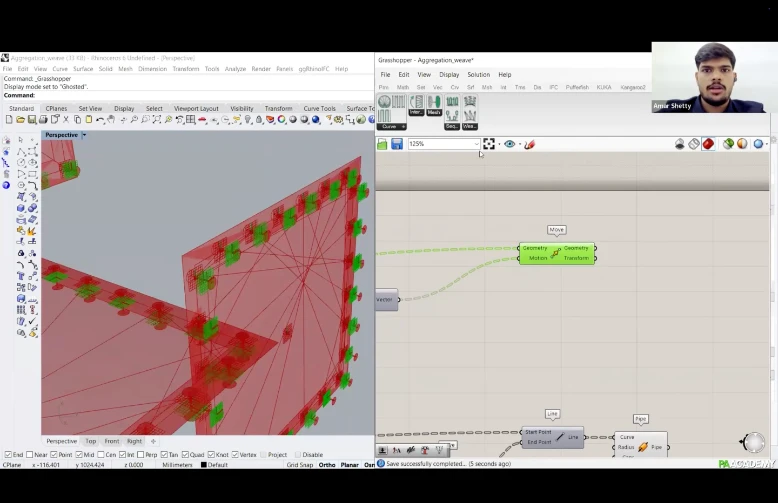Click the Grasshopper save document icon
Screen dimensions: 778x503
(x=397, y=144)
